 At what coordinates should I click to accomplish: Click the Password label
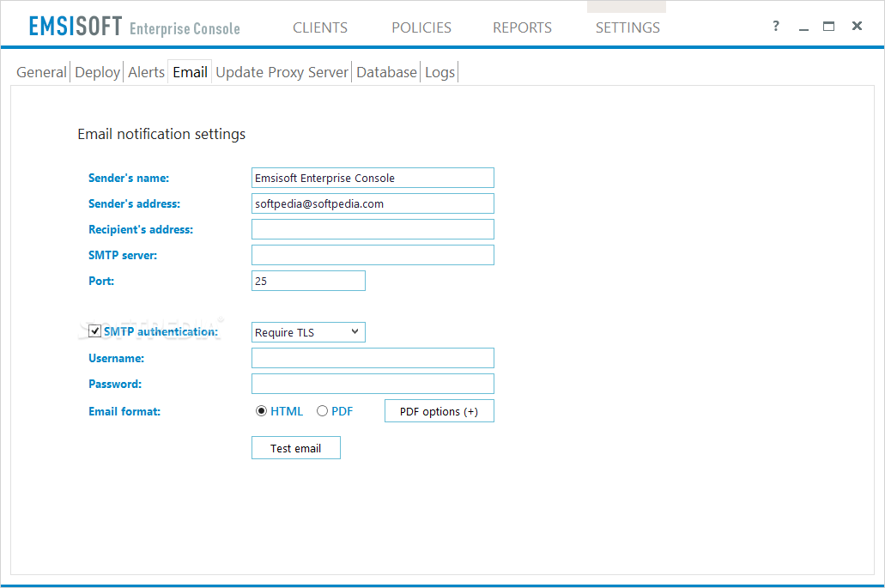pyautogui.click(x=115, y=385)
